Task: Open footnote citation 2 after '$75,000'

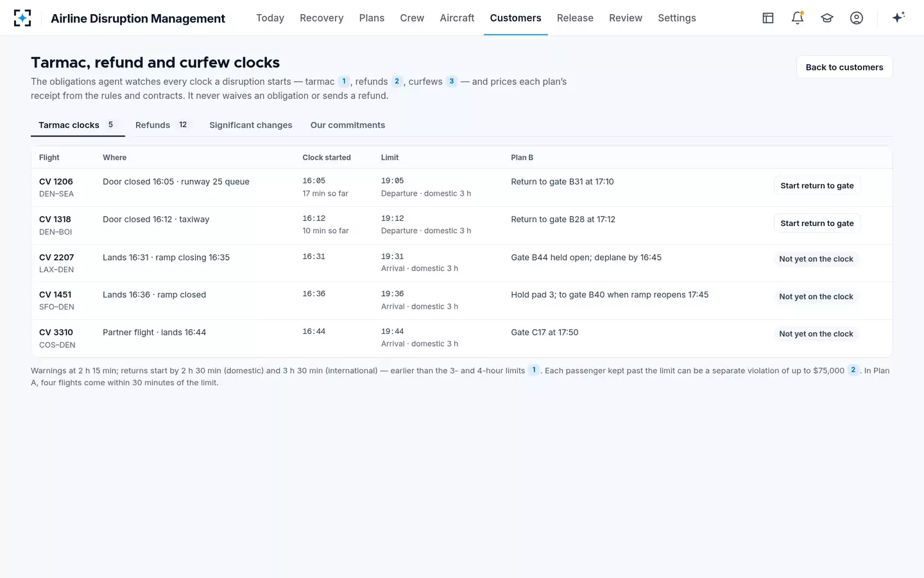Action: pos(853,370)
